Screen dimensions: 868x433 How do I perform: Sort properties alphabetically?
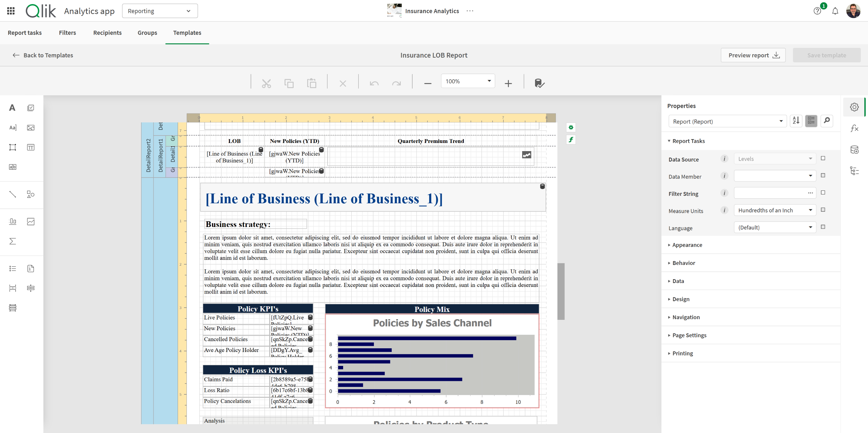tap(796, 121)
